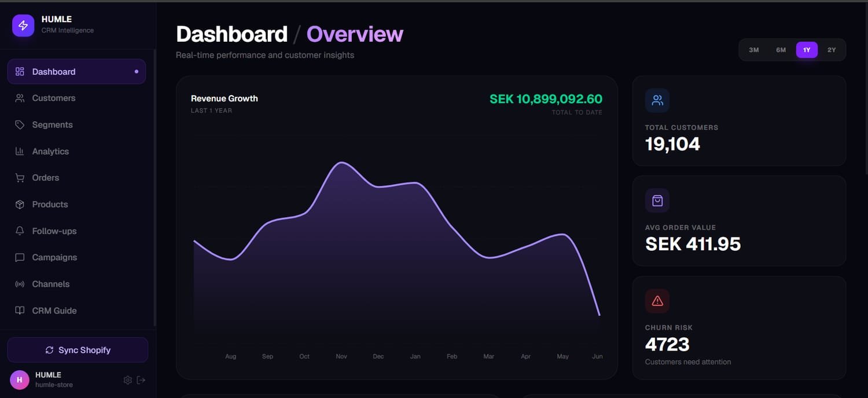
Task: Click the Follow-ups bell icon
Action: [20, 231]
